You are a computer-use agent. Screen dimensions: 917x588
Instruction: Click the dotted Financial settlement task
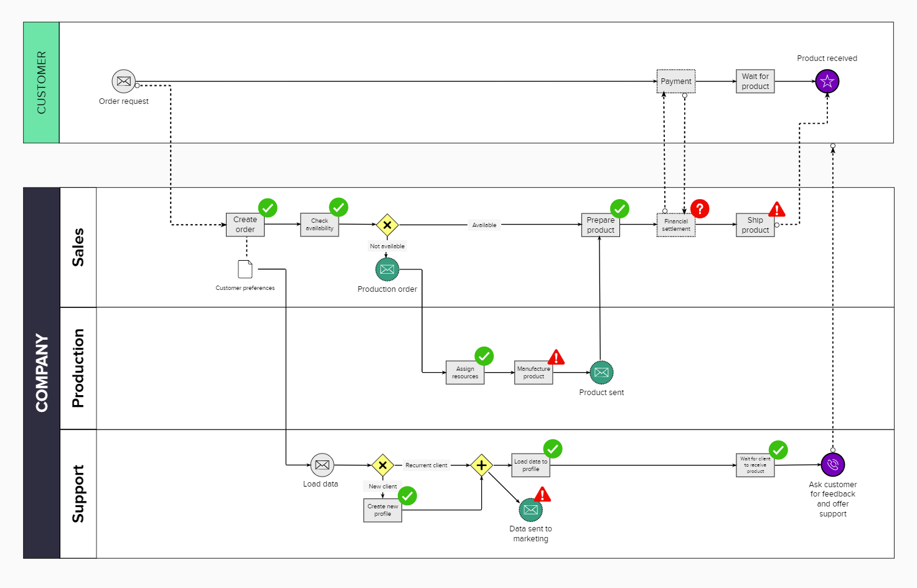676,225
